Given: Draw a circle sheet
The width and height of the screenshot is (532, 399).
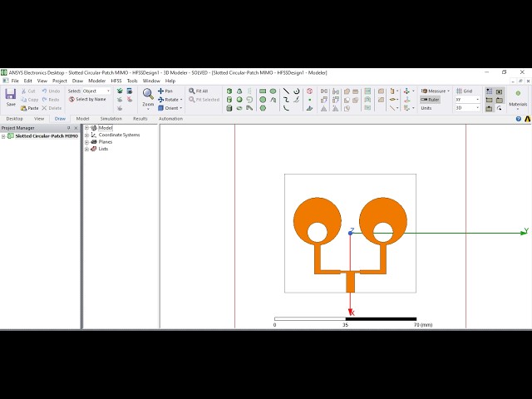Looking at the screenshot, I should (263, 100).
